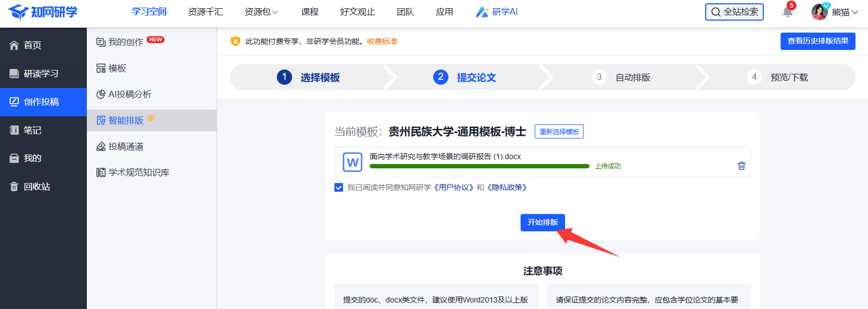
Task: Expand the 熊猫 account dropdown
Action: coord(845,12)
